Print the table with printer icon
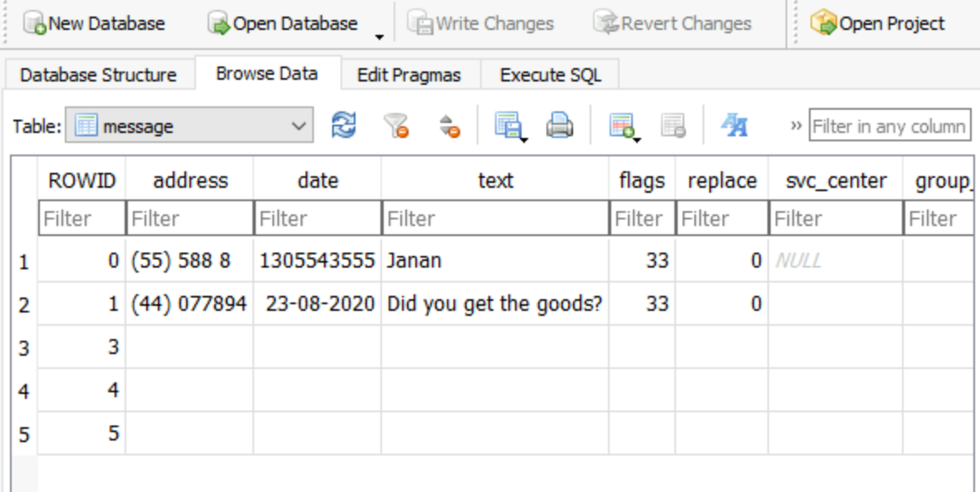980x492 pixels. tap(560, 125)
